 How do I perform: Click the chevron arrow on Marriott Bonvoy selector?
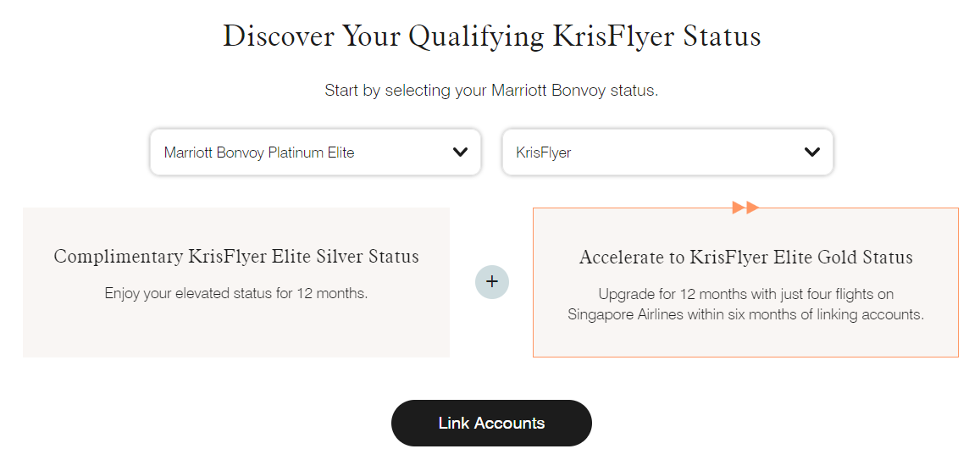tap(460, 152)
